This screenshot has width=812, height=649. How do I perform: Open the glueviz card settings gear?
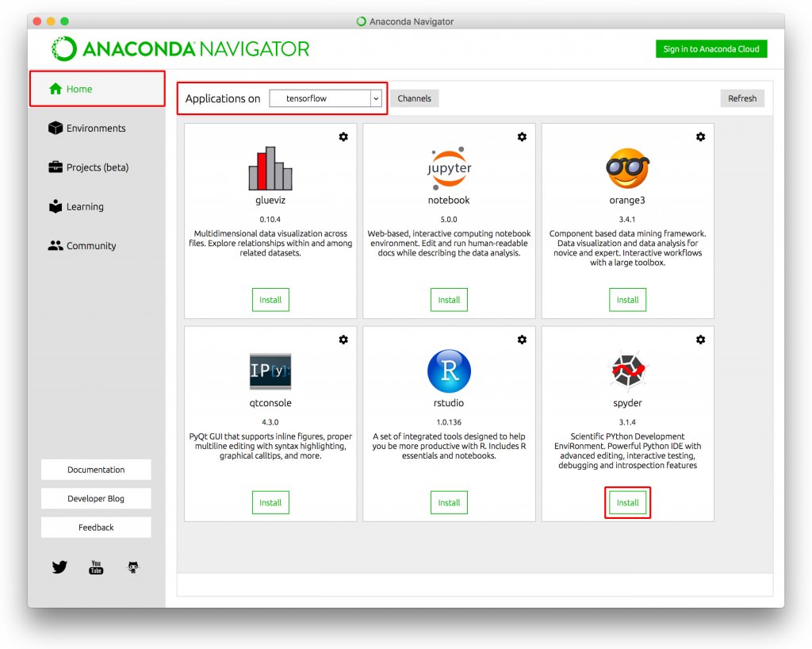pos(343,136)
